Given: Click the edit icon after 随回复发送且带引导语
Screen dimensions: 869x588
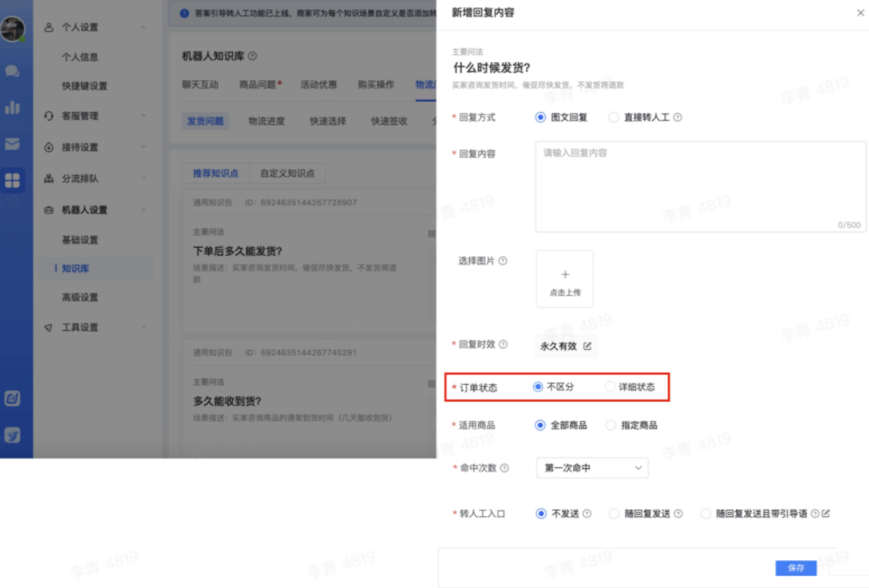Looking at the screenshot, I should (825, 514).
